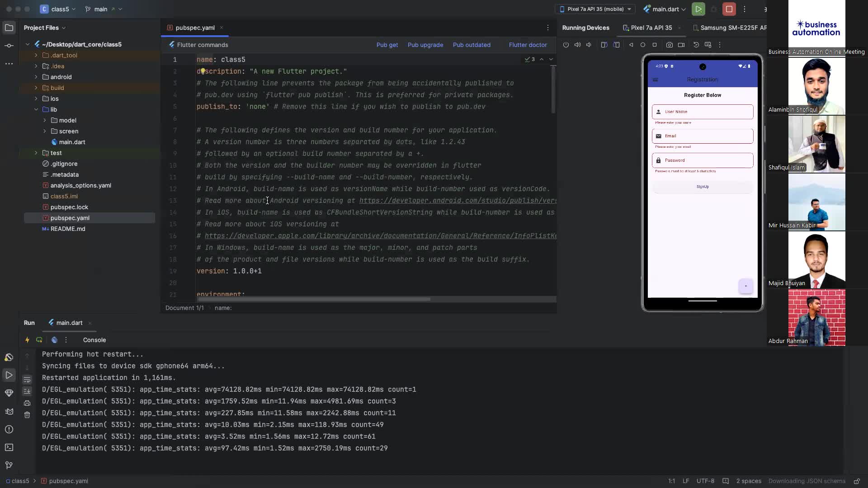Screen dimensions: 868x488
Task: Click the editor horizontal scrollbar
Action: pos(314,299)
